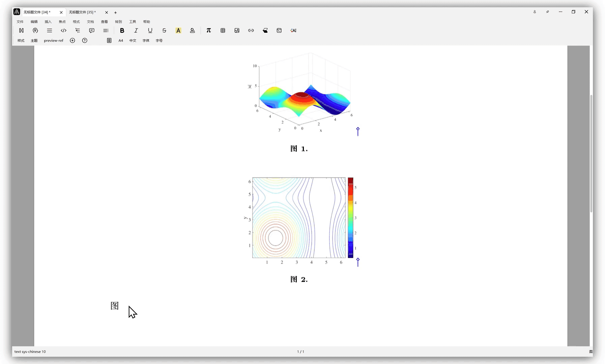Click the hyperlink icon
Viewport: 605px width, 364px height.
251,30
